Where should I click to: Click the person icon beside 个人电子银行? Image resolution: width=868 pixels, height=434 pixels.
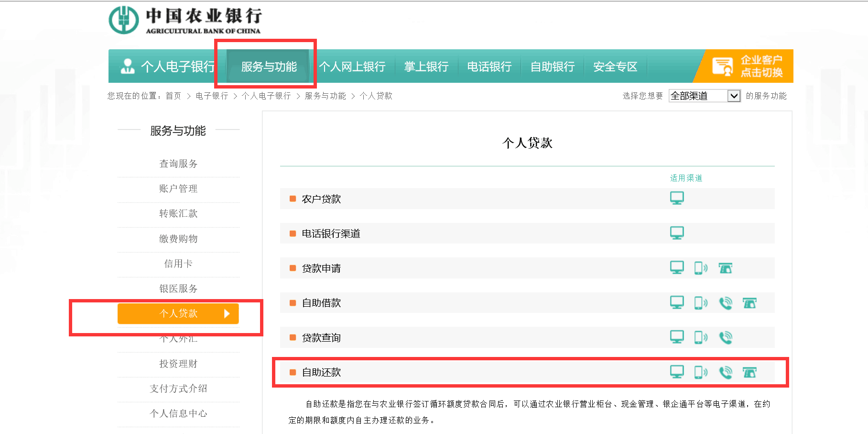click(128, 66)
